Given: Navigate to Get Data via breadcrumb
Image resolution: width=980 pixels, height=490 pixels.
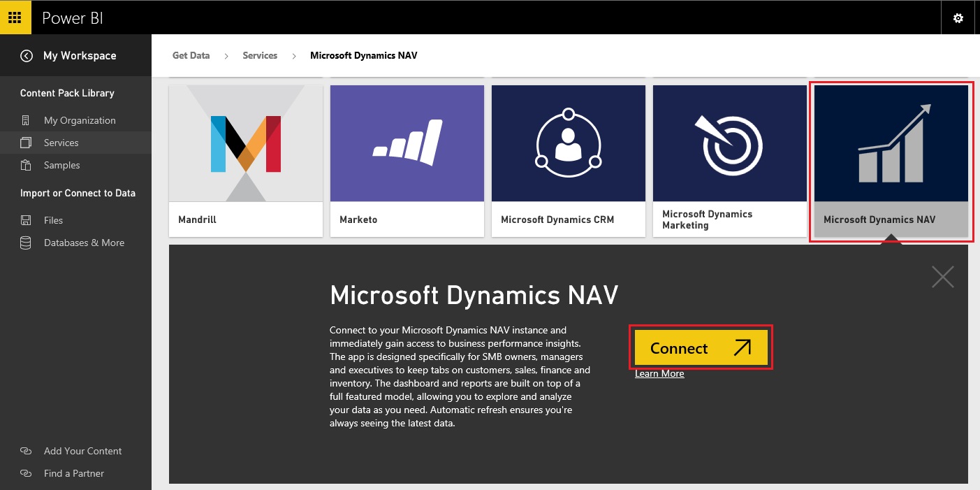Looking at the screenshot, I should (191, 55).
